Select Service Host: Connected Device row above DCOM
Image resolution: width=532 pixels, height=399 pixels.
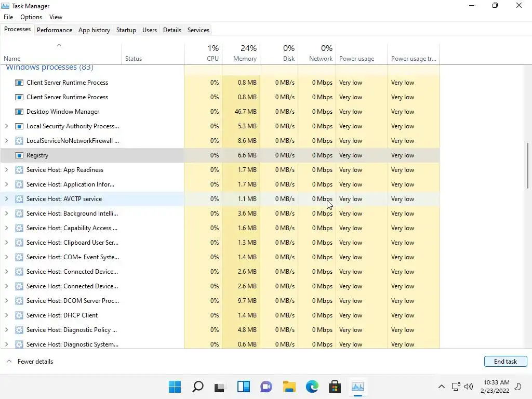(x=220, y=286)
